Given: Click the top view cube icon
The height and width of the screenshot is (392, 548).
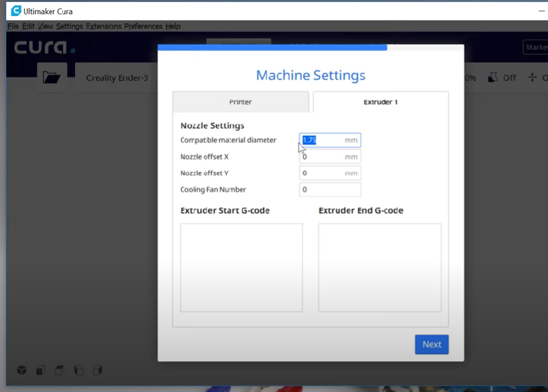Looking at the screenshot, I should tap(60, 370).
